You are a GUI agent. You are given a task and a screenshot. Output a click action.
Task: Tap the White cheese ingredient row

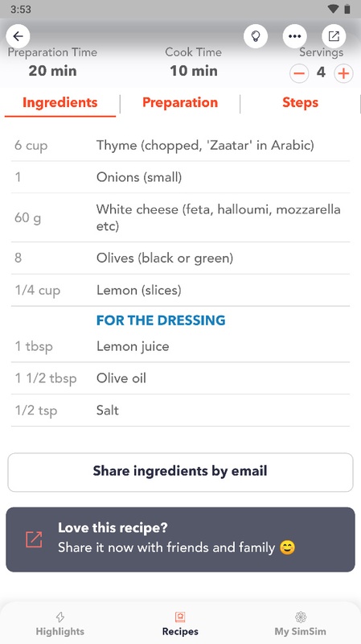click(180, 217)
